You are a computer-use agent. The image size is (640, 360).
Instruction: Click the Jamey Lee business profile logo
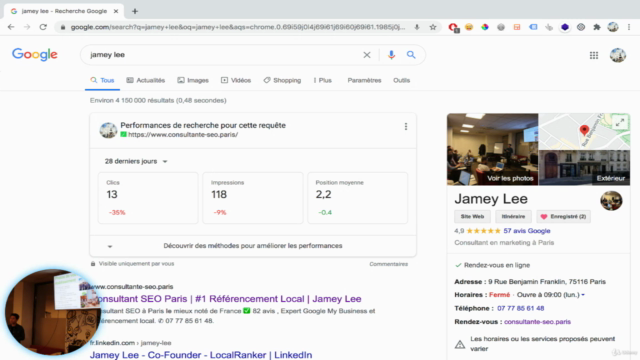611,201
